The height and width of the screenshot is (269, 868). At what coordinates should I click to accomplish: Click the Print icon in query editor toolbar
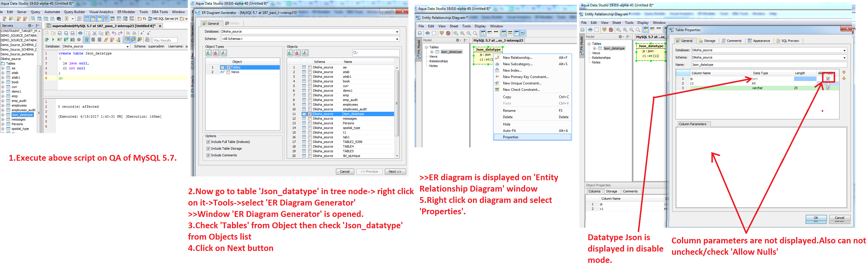click(80, 33)
